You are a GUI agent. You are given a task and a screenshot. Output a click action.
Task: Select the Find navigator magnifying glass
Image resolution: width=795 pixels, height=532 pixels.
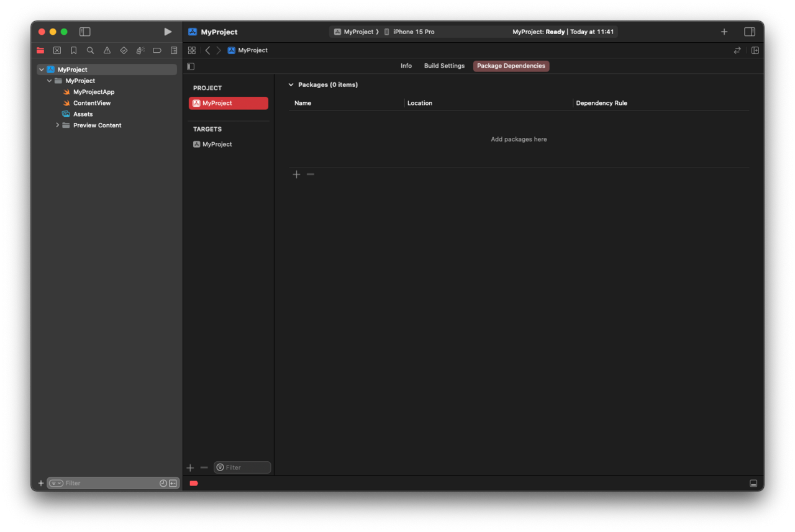tap(90, 50)
